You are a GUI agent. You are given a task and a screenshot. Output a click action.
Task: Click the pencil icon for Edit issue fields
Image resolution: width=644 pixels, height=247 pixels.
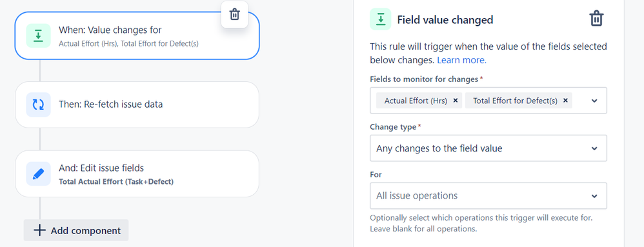pyautogui.click(x=39, y=173)
